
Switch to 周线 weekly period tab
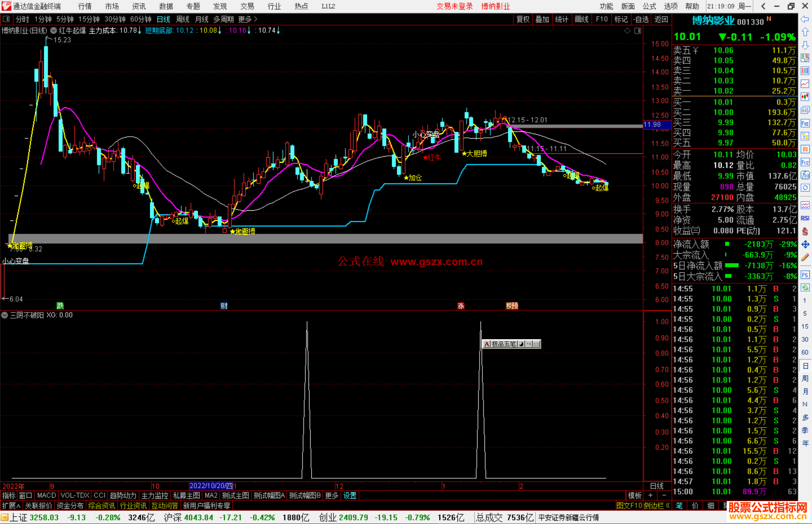(x=183, y=19)
